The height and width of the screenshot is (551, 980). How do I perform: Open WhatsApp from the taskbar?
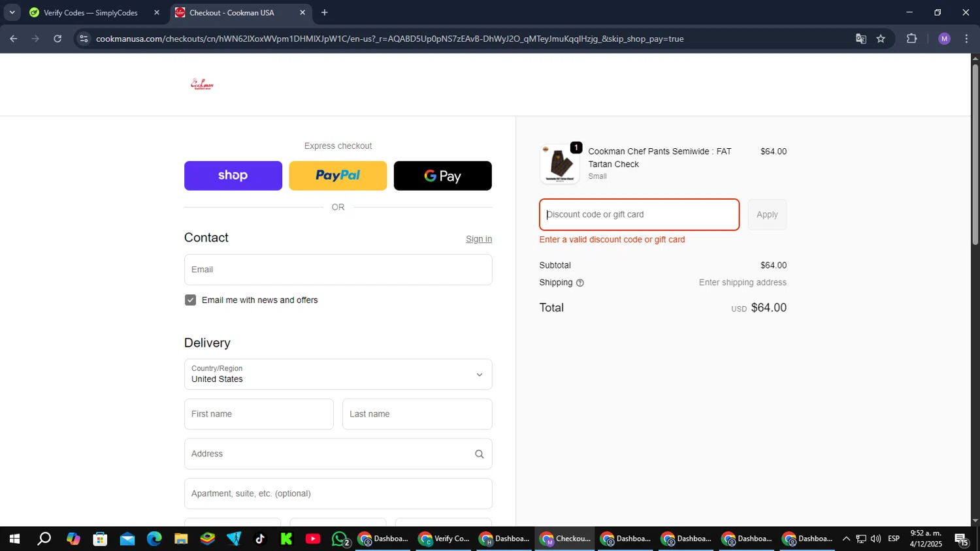pyautogui.click(x=340, y=539)
